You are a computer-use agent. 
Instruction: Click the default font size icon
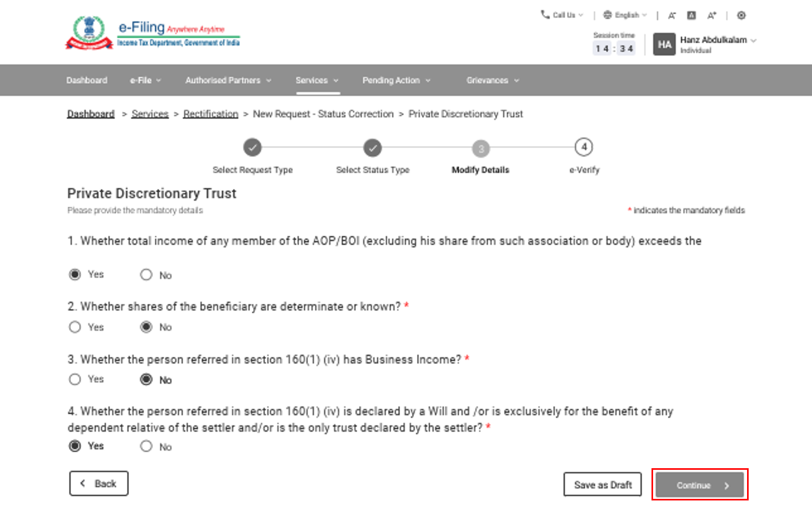691,15
